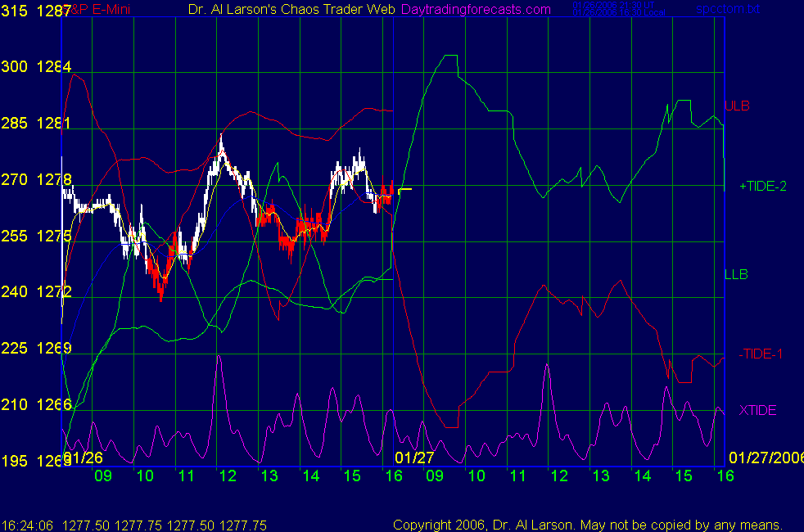Screen dimensions: 804x532
Task: Click the 01/26 date marker on the time axis
Action: 84,457
